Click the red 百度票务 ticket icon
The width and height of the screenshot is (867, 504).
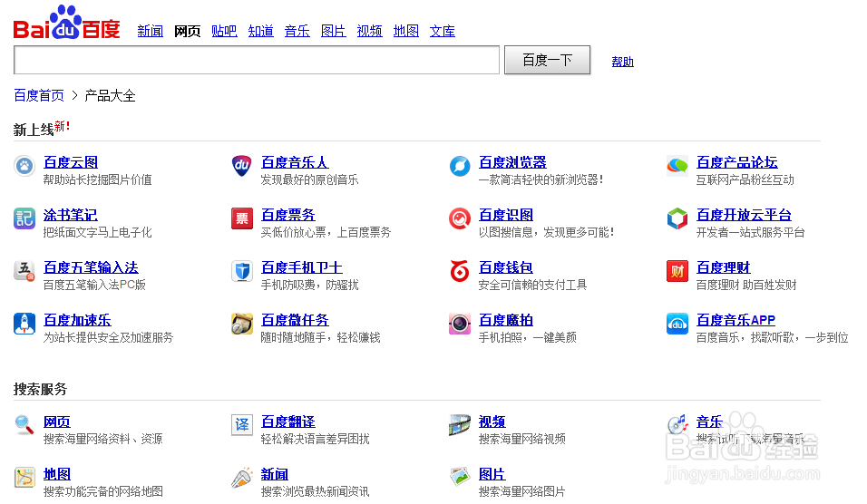[x=241, y=218]
